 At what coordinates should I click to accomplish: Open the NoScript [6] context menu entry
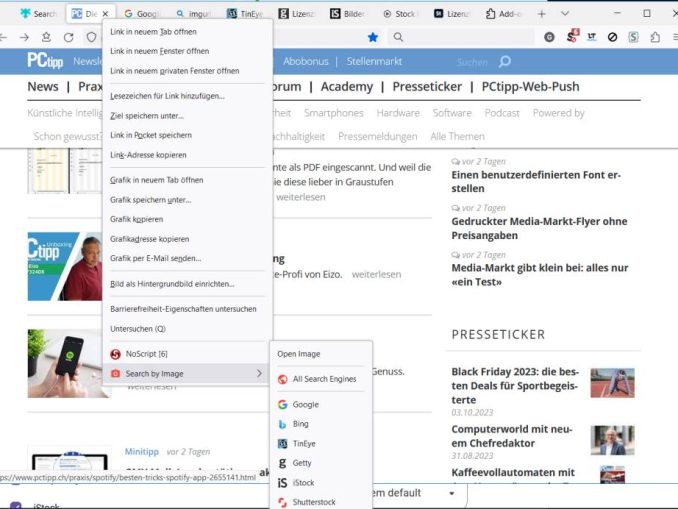[188, 354]
